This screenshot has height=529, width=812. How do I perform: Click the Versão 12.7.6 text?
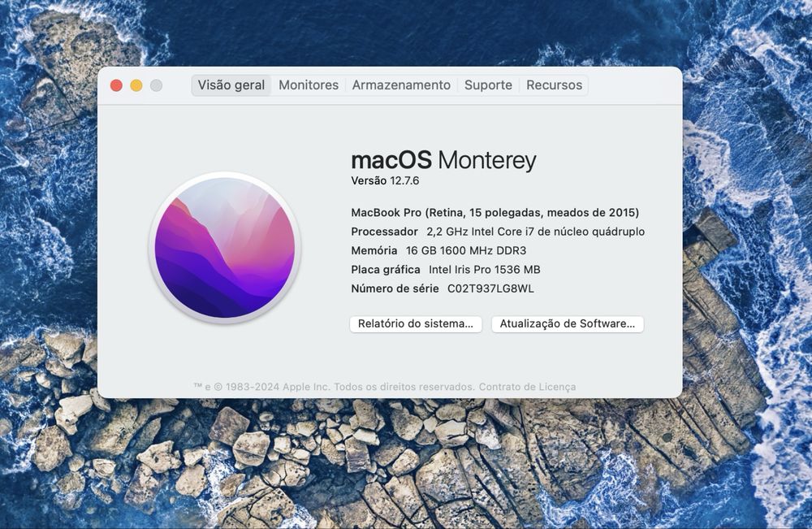tap(385, 181)
